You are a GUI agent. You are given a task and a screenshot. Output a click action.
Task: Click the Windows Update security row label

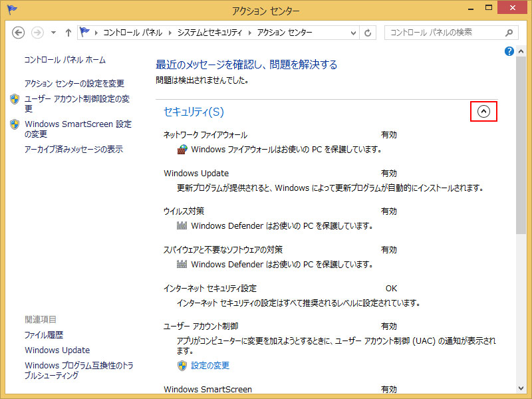click(196, 174)
